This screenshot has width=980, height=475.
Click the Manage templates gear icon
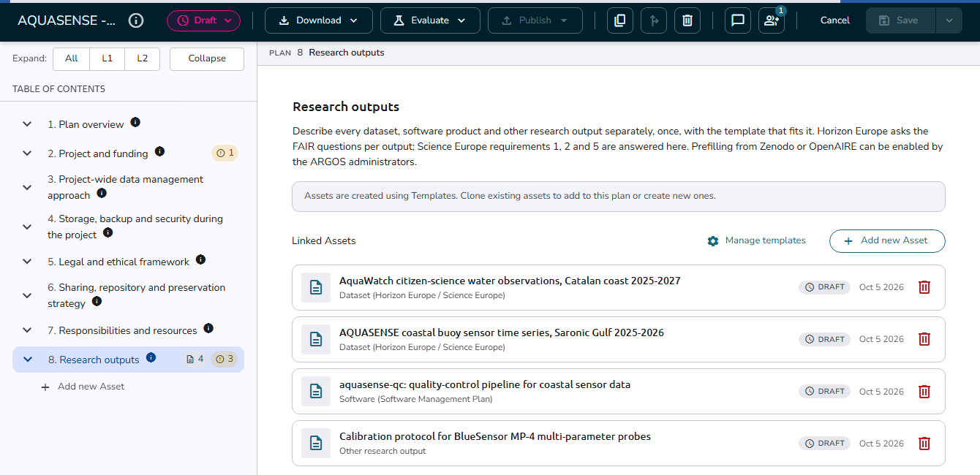pyautogui.click(x=713, y=241)
